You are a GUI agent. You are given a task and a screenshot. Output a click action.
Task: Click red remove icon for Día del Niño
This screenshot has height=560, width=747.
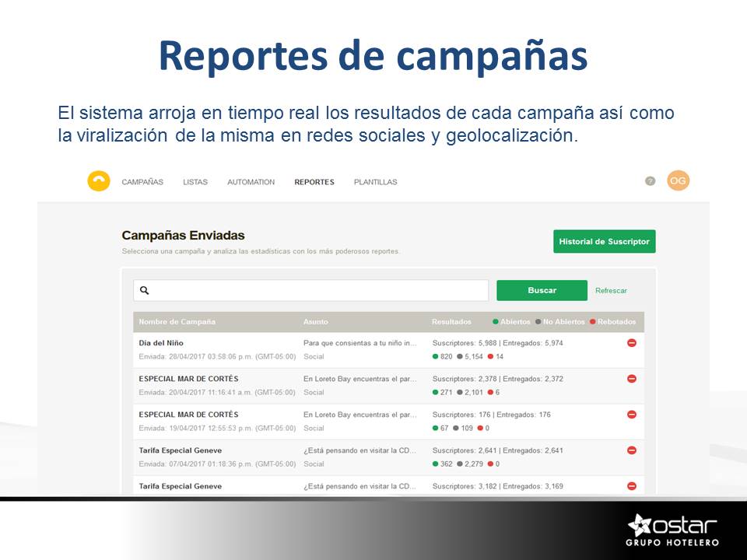(x=631, y=343)
